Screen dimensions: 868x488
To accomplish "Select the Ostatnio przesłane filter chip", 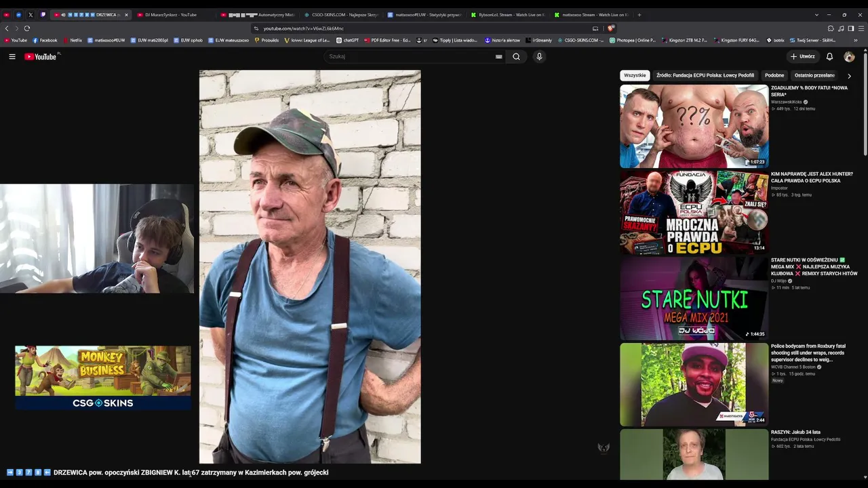I will tap(814, 76).
